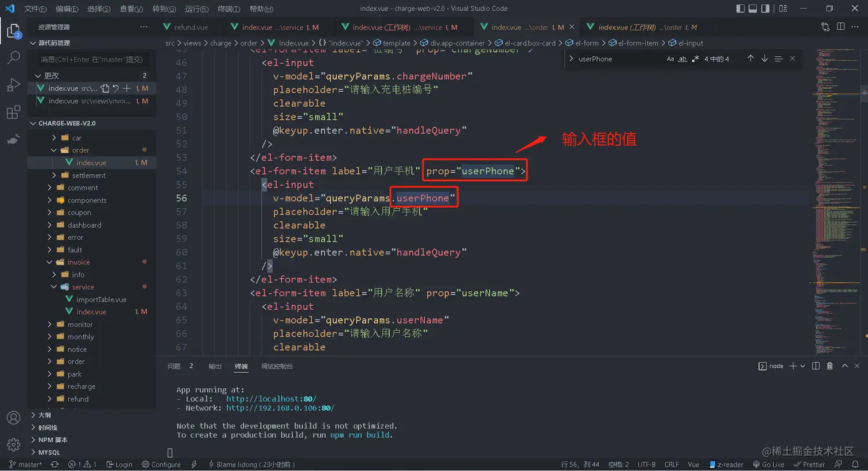The width and height of the screenshot is (868, 471).
Task: Open the 192.168.0.106:80 network link
Action: (280, 408)
